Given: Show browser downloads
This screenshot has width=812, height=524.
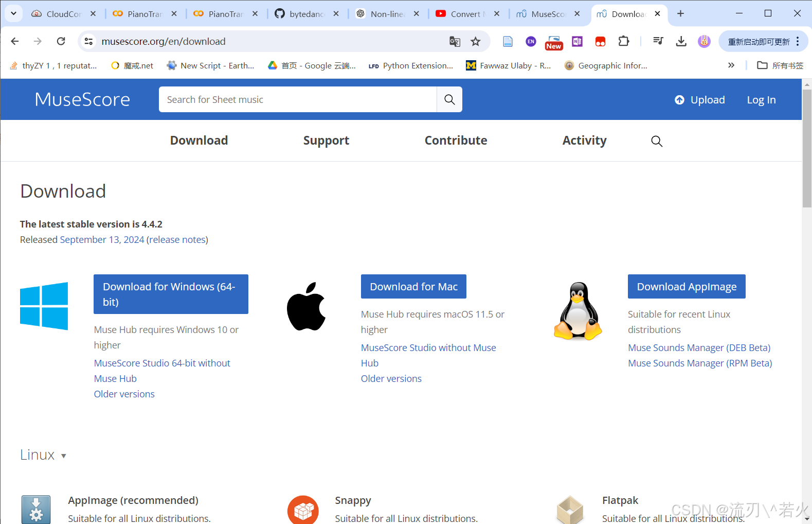Looking at the screenshot, I should click(681, 41).
